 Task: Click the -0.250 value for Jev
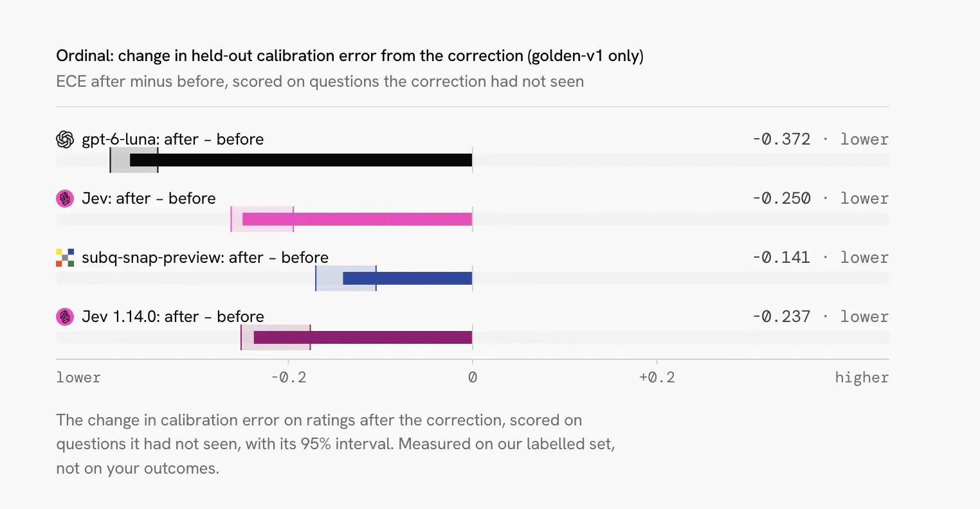[x=781, y=199]
